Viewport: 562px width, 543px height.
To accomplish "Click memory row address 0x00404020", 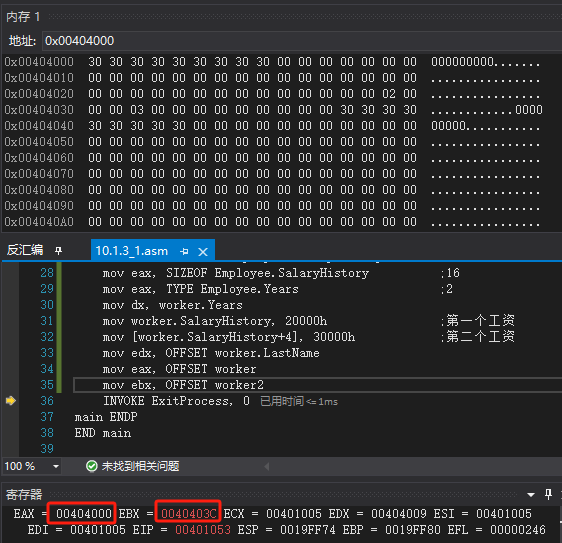I will coord(39,94).
